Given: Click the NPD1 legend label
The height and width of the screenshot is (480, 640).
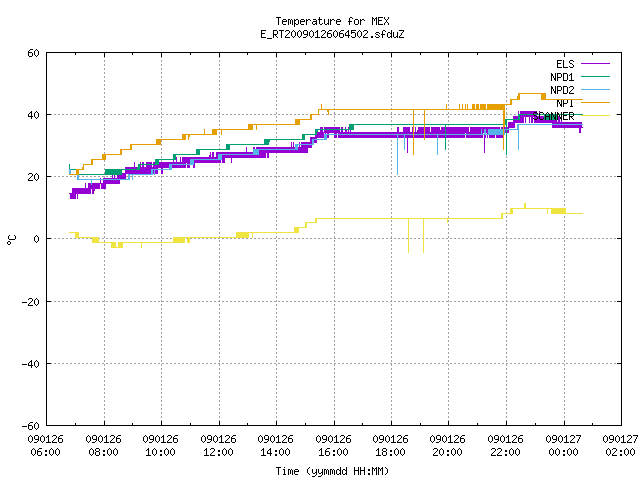Looking at the screenshot, I should tap(562, 77).
